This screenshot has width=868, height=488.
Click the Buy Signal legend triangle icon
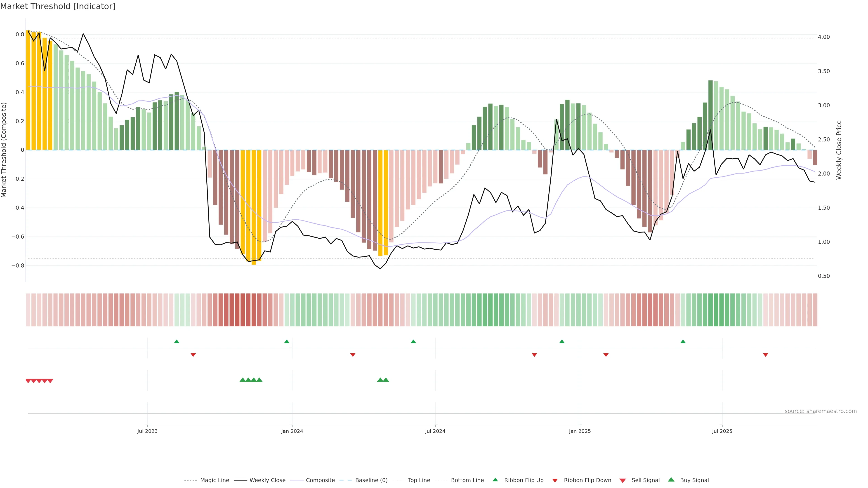671,480
